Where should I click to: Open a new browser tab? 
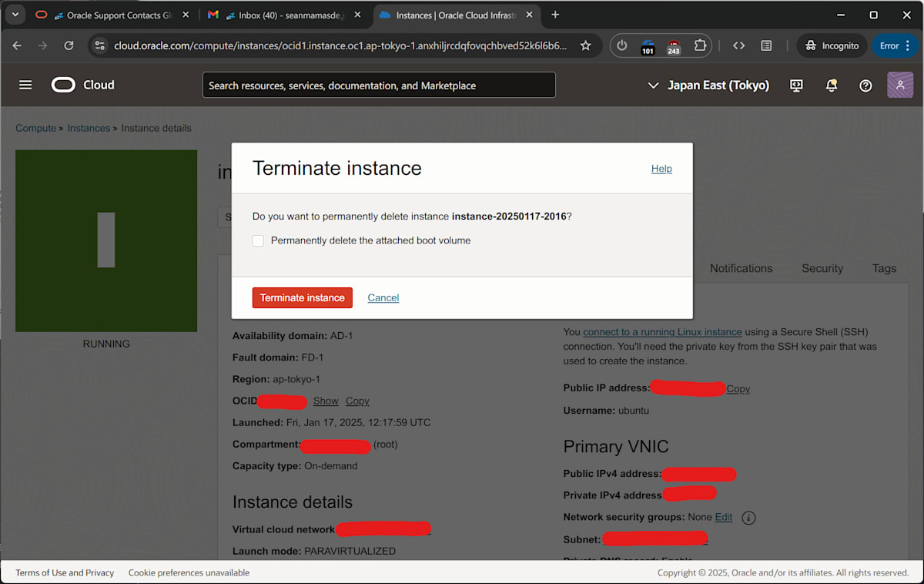tap(555, 15)
